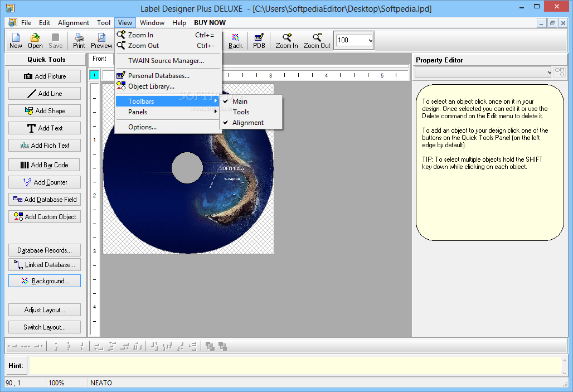Click the Zoom In toolbar magnifier
The image size is (573, 392).
click(x=286, y=41)
